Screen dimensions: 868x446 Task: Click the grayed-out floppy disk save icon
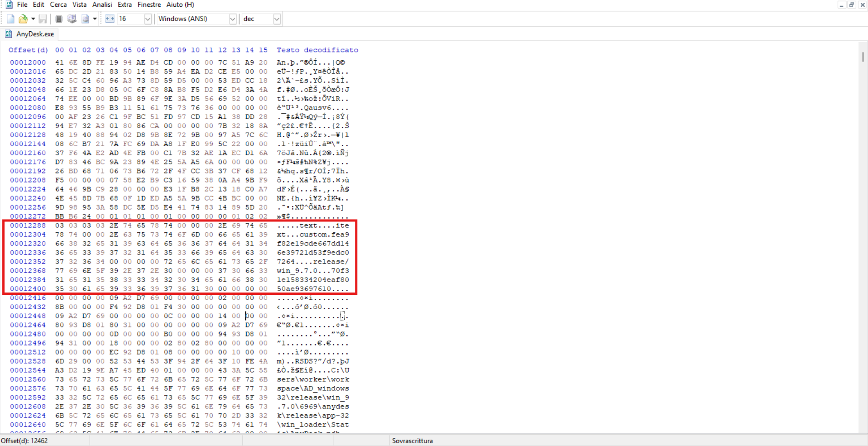pos(43,19)
